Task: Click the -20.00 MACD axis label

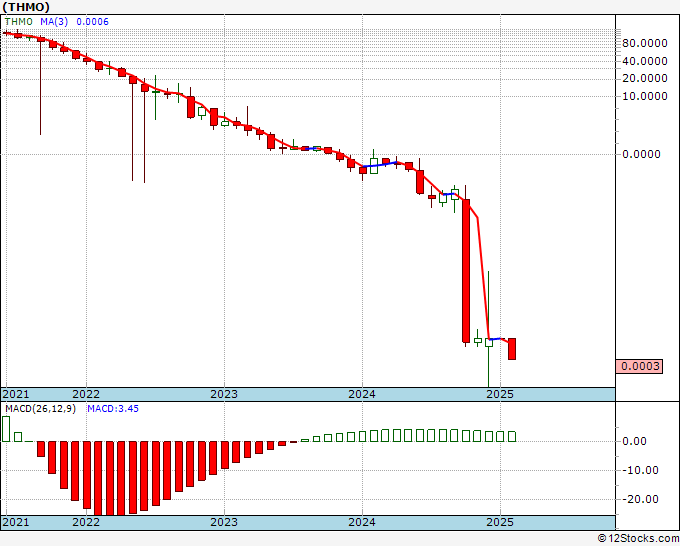Action: tap(642, 499)
